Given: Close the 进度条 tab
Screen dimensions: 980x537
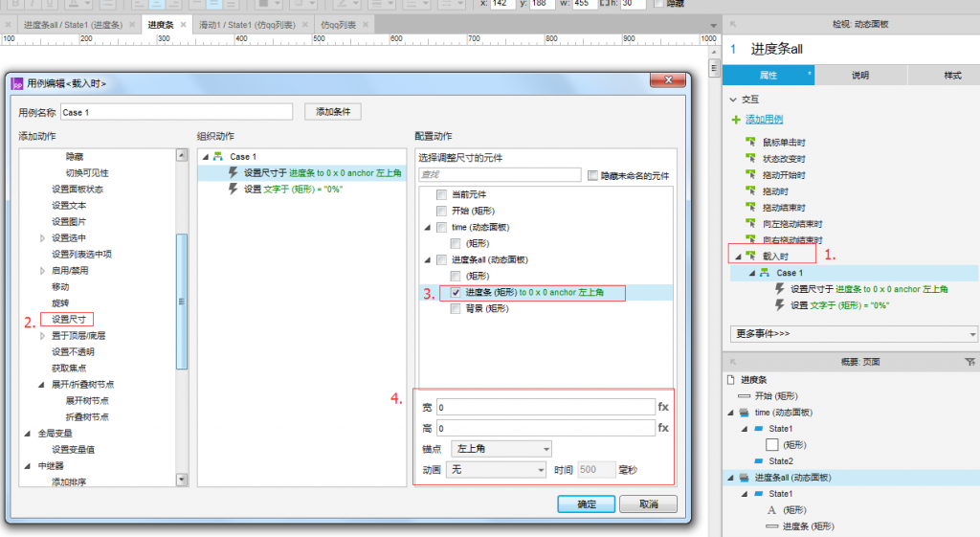Looking at the screenshot, I should [x=183, y=24].
